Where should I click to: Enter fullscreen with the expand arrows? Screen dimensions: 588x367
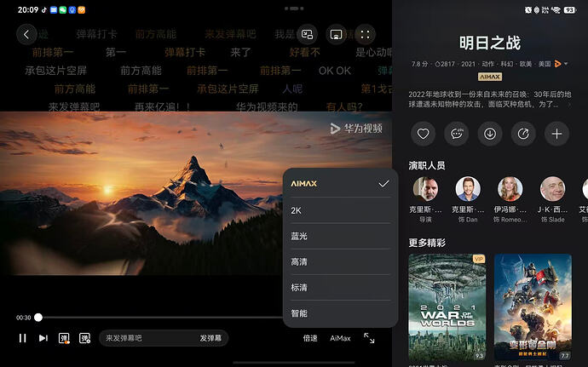[x=369, y=338]
